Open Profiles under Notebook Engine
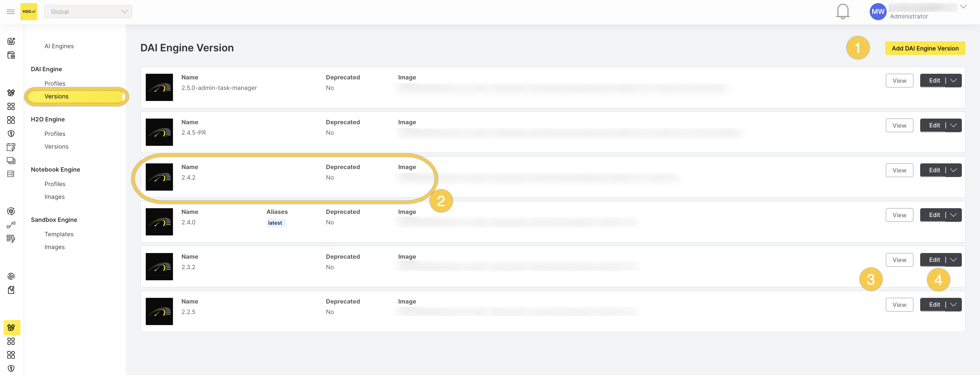The height and width of the screenshot is (375, 980). click(55, 184)
